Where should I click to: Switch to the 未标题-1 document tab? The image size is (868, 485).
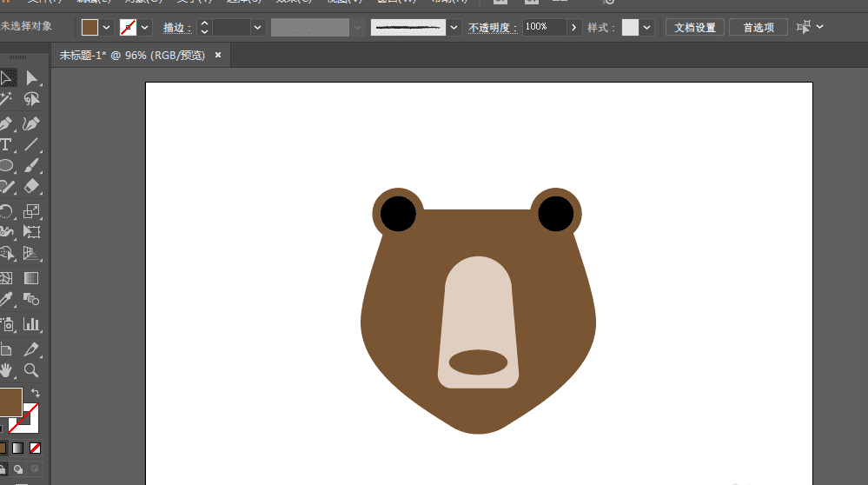132,56
